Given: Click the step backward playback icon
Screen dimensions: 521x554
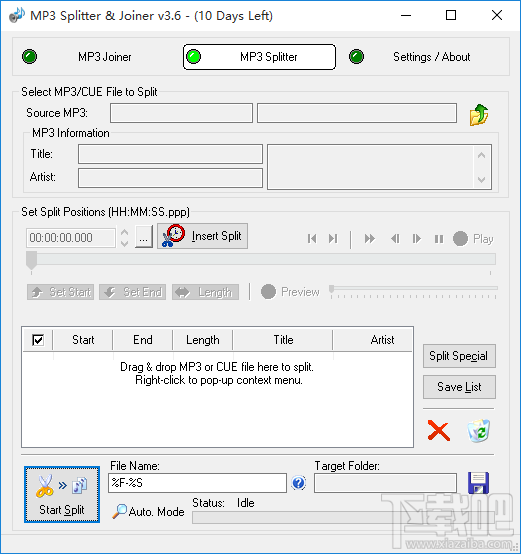Looking at the screenshot, I should click(x=395, y=239).
